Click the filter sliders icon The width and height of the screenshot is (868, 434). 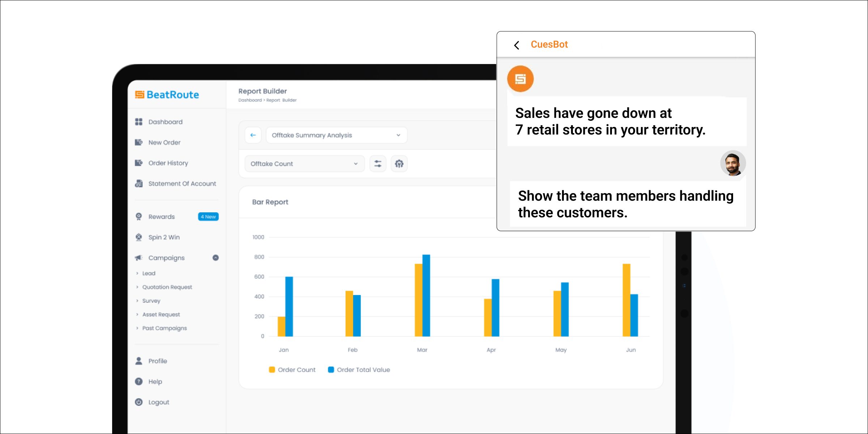point(378,164)
